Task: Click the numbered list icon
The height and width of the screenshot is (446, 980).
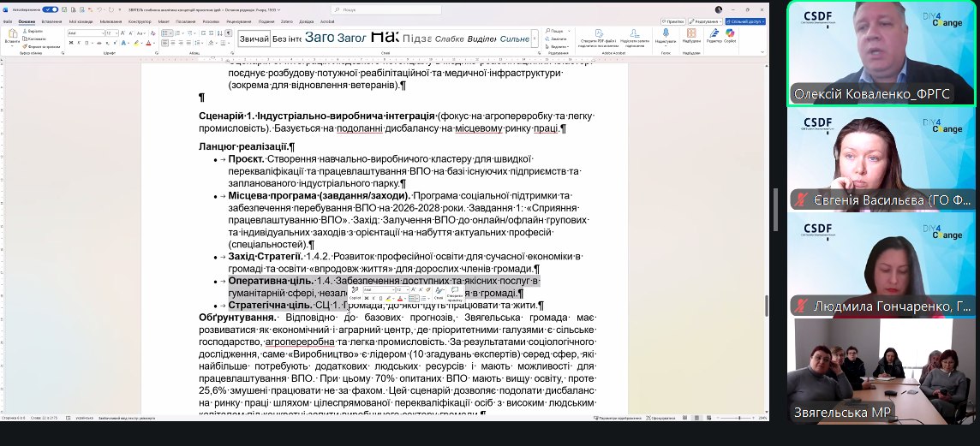Action: click(x=177, y=33)
